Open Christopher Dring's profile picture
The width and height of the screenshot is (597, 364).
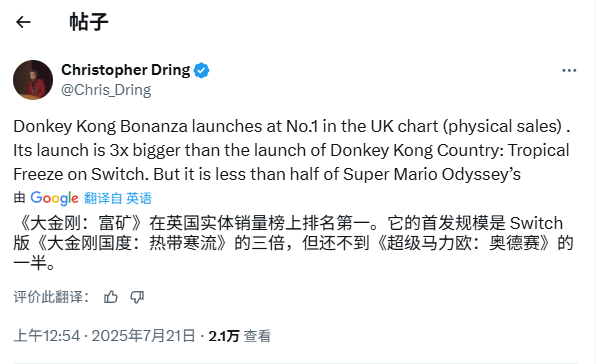[x=33, y=80]
